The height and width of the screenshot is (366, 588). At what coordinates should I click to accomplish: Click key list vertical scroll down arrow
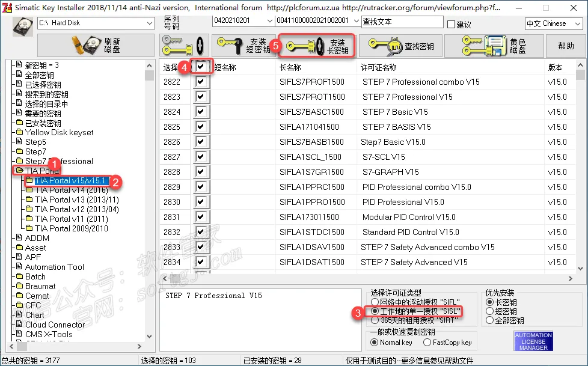click(x=581, y=268)
